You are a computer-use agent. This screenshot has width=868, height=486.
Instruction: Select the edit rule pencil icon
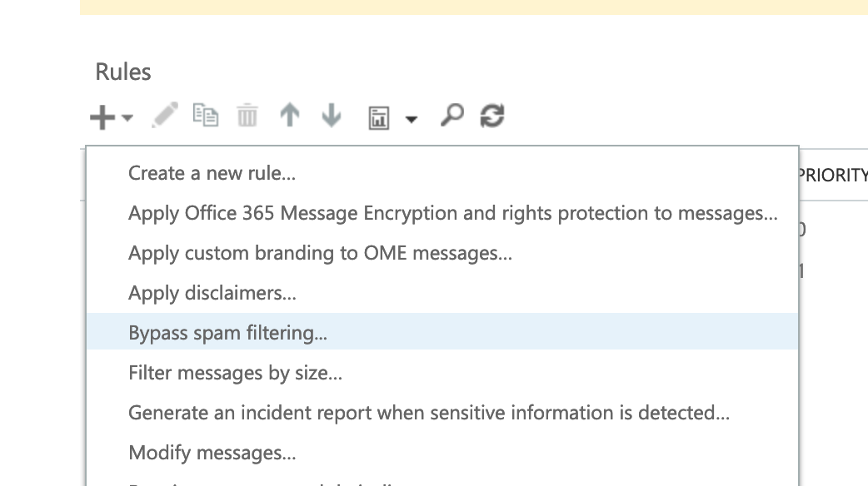click(x=164, y=116)
